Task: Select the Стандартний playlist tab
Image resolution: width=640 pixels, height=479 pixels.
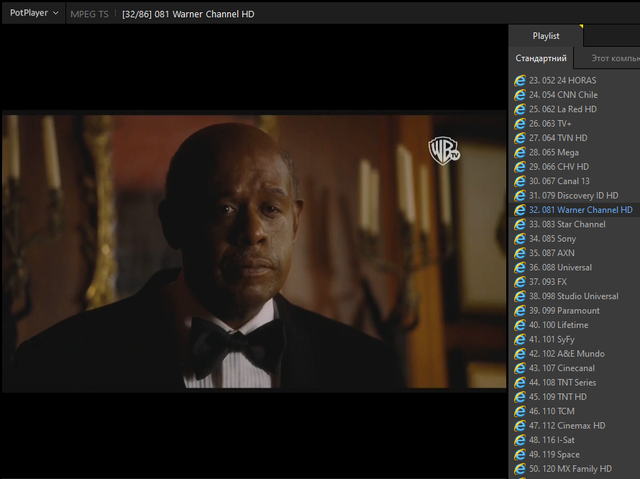Action: click(541, 58)
